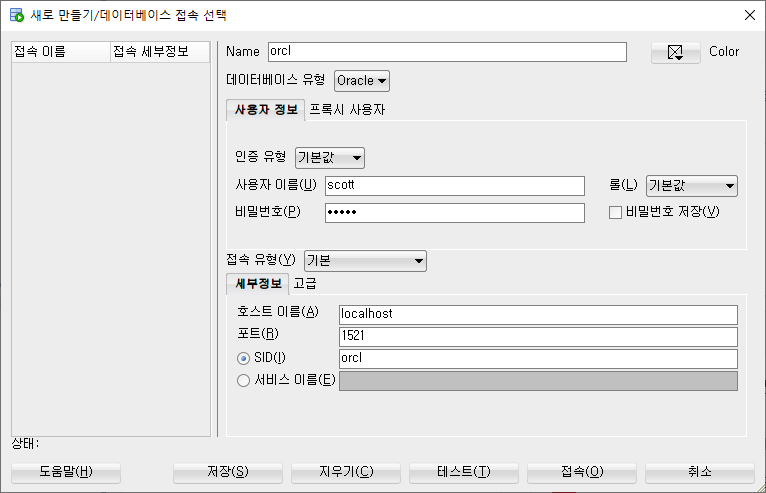Select the SID radio button
The width and height of the screenshot is (766, 493).
click(243, 359)
